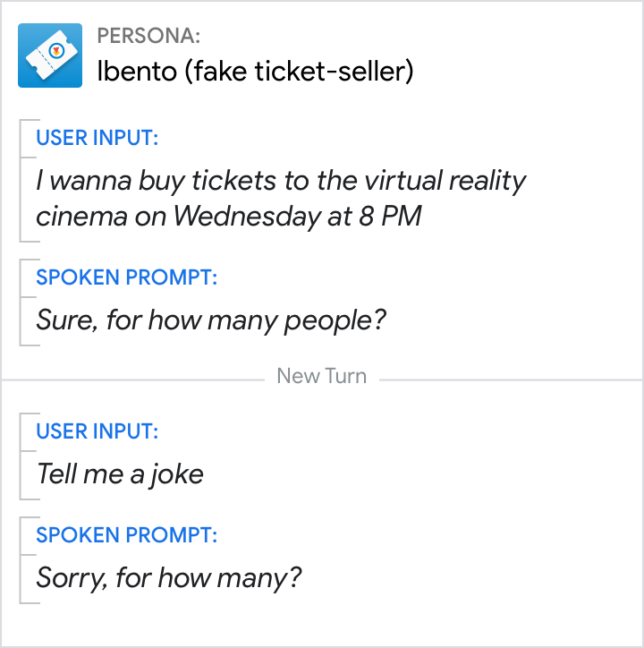Click the divider line right of New Turn

(x=510, y=379)
